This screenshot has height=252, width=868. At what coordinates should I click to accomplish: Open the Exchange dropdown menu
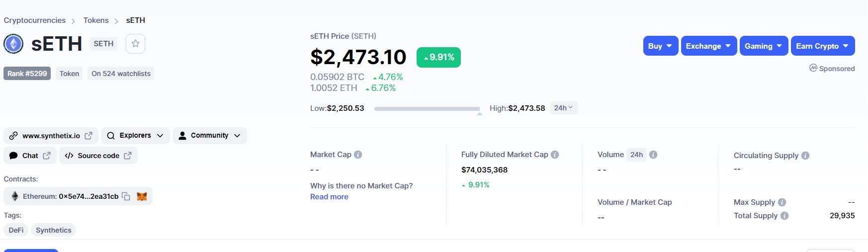pyautogui.click(x=709, y=46)
